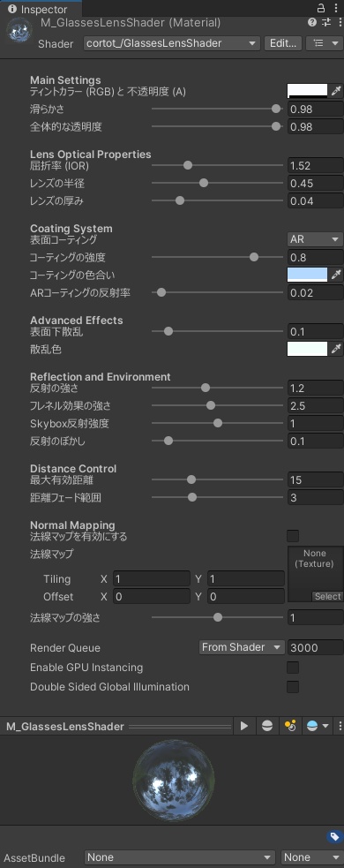Click the reflection blur slider handle
This screenshot has width=344, height=868.
tap(168, 442)
